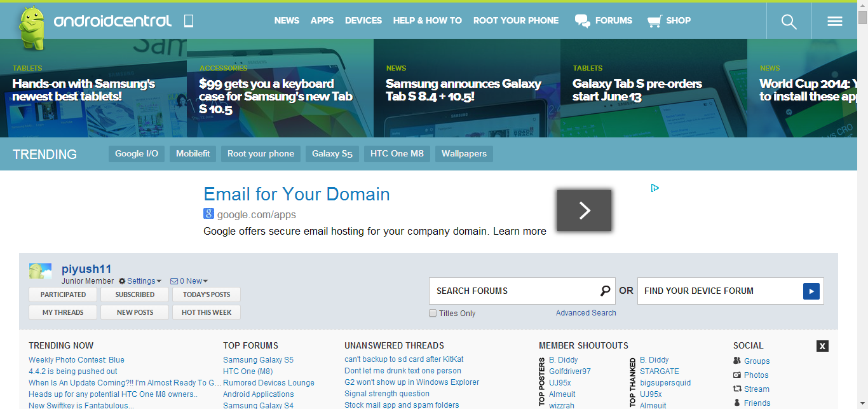Select the Galaxy S5 trending tag
Screen dimensions: 868x409
pos(332,154)
